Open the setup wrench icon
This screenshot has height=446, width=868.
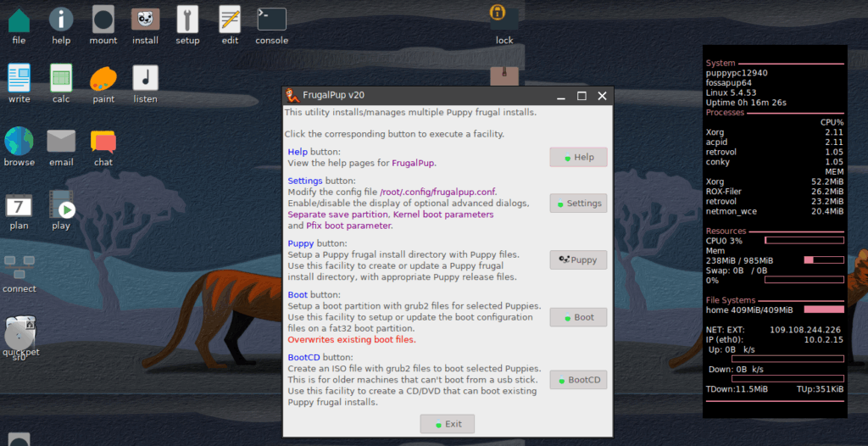187,20
